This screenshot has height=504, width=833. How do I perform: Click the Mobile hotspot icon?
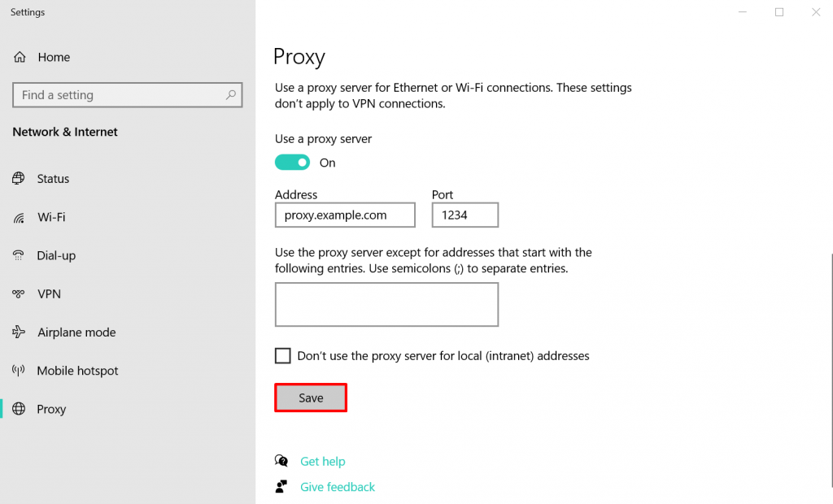pos(19,371)
